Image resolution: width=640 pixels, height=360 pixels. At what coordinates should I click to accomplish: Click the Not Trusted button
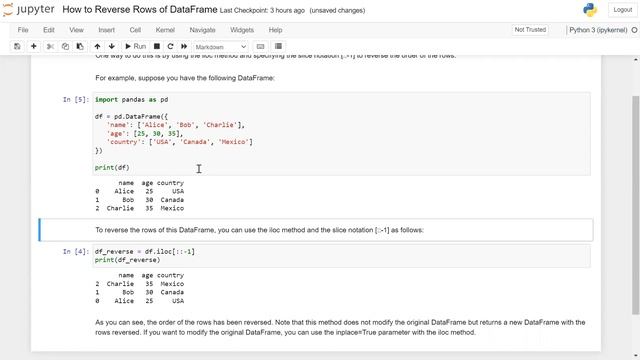[530, 30]
